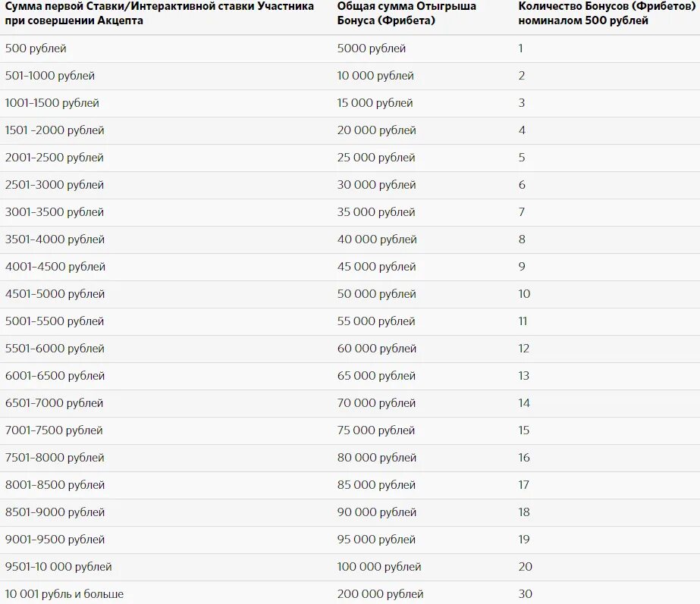Viewport: 700px width, 604px height.
Task: Select the '2501-3000 рублей' row
Action: coord(350,185)
